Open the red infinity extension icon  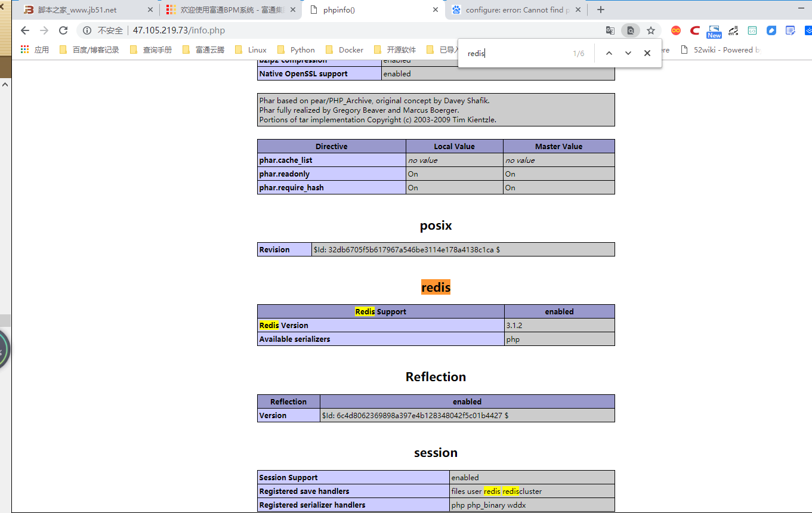coord(676,30)
